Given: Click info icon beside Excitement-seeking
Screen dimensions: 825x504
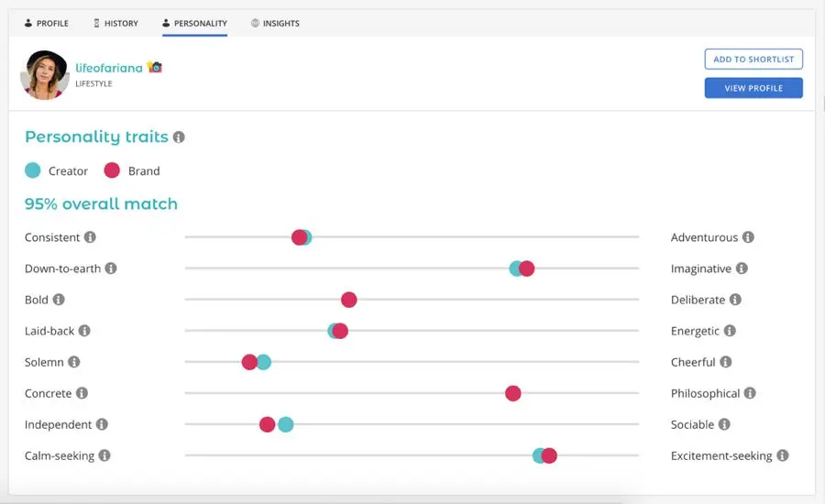Looking at the screenshot, I should coord(782,455).
